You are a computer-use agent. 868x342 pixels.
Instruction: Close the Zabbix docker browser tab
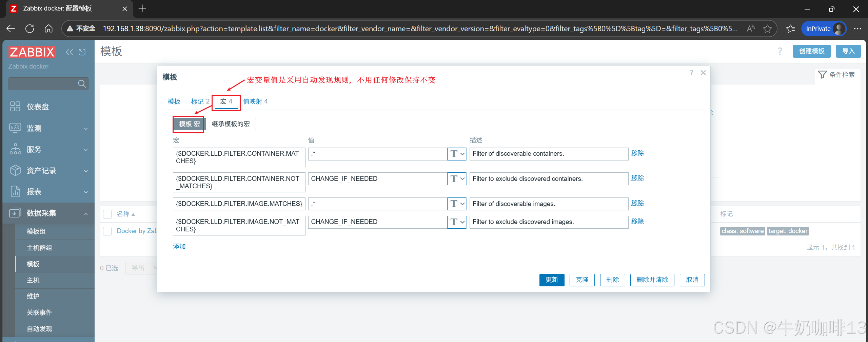point(125,9)
